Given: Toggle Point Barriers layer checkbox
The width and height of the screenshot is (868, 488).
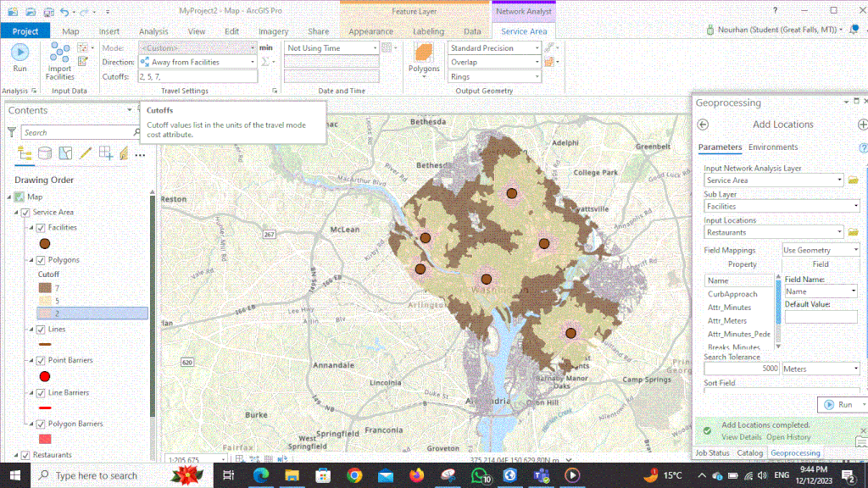Looking at the screenshot, I should tap(41, 360).
